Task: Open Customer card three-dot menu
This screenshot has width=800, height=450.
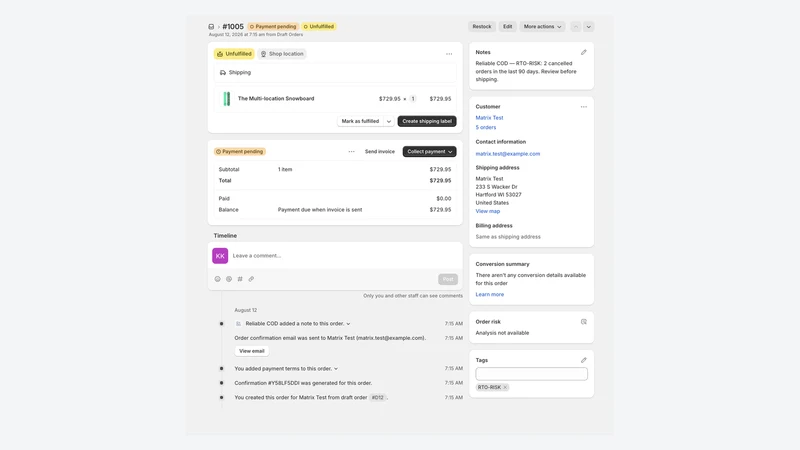Action: click(x=584, y=107)
